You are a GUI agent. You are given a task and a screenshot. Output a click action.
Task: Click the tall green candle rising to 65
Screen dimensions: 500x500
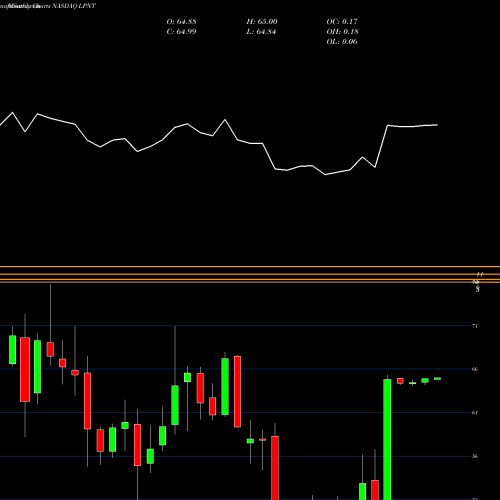(387, 439)
